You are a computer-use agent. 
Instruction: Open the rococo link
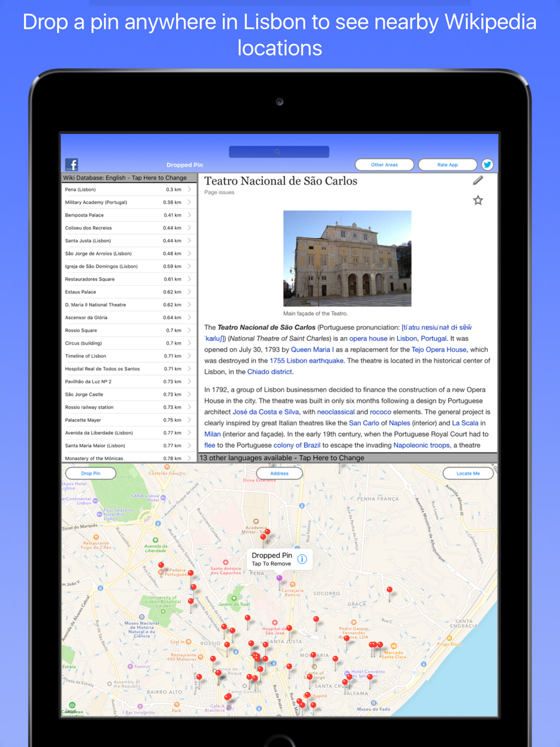tap(381, 412)
